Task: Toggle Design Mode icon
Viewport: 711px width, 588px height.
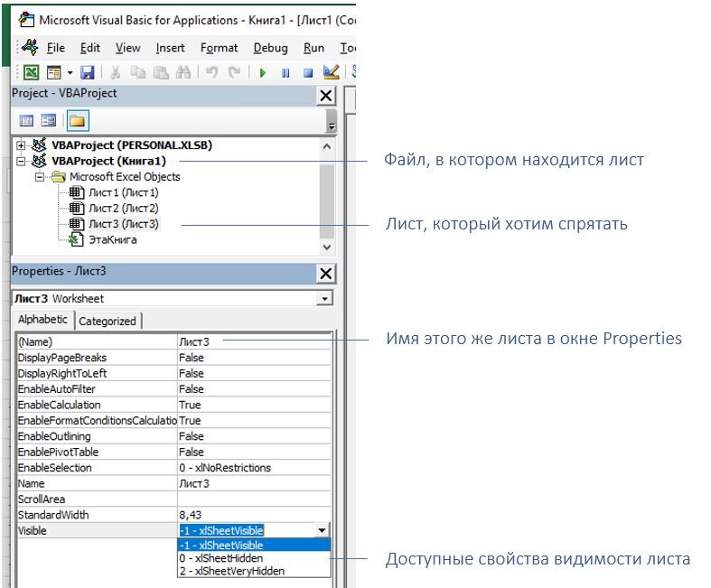Action: click(331, 72)
